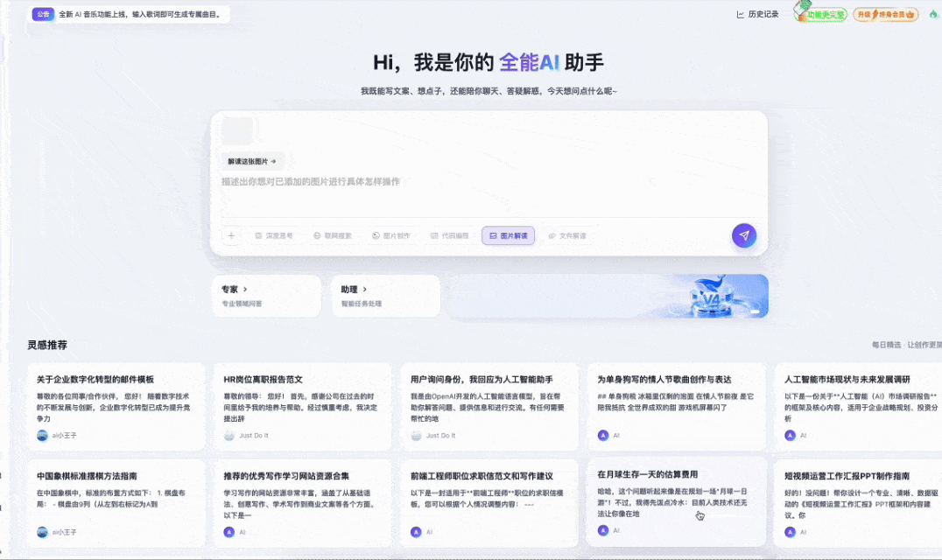Open HR岗位离职报告范文 card
This screenshot has width=942, height=560.
click(x=303, y=406)
